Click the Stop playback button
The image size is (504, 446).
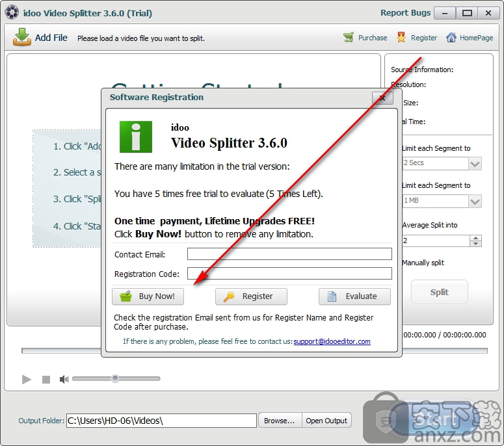coord(46,380)
